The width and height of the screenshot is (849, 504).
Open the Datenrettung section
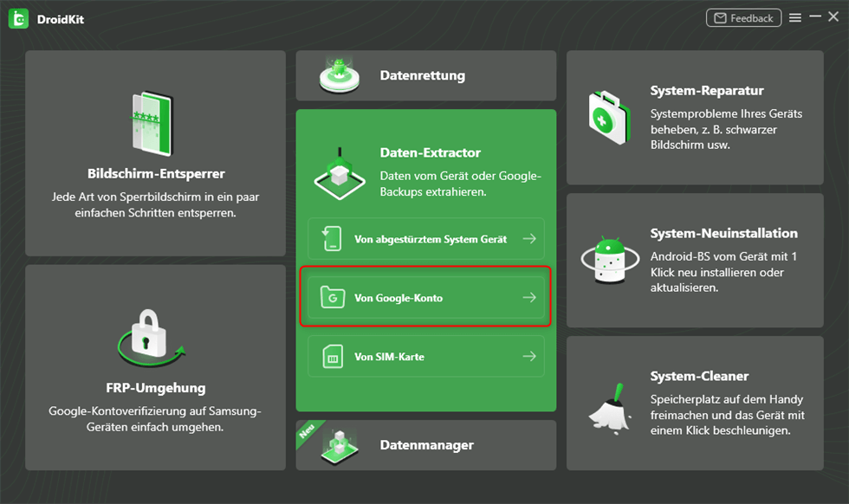point(426,76)
